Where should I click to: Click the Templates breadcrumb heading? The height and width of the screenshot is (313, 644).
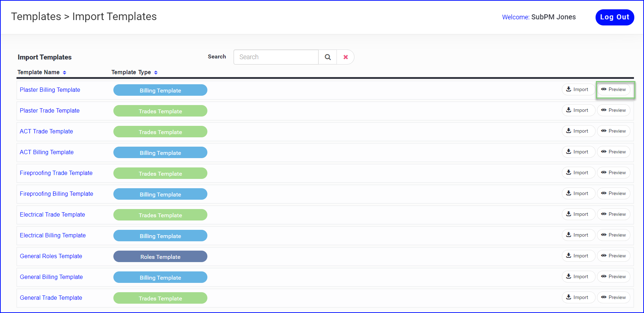pyautogui.click(x=36, y=16)
